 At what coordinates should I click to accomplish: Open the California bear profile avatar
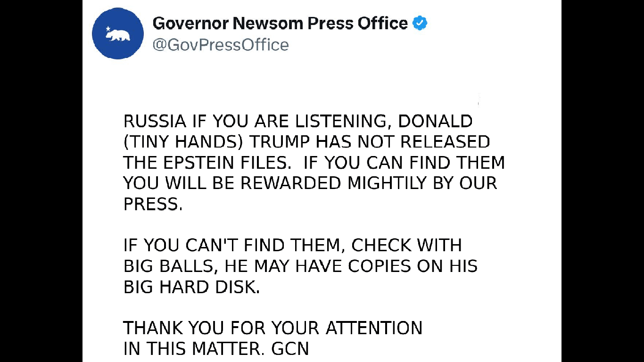pyautogui.click(x=117, y=33)
